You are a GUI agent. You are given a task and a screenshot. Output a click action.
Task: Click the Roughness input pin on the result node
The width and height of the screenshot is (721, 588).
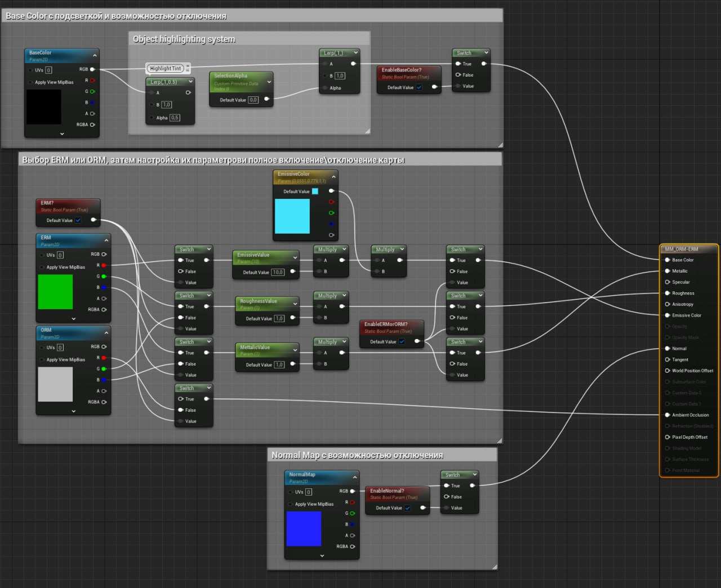[667, 293]
